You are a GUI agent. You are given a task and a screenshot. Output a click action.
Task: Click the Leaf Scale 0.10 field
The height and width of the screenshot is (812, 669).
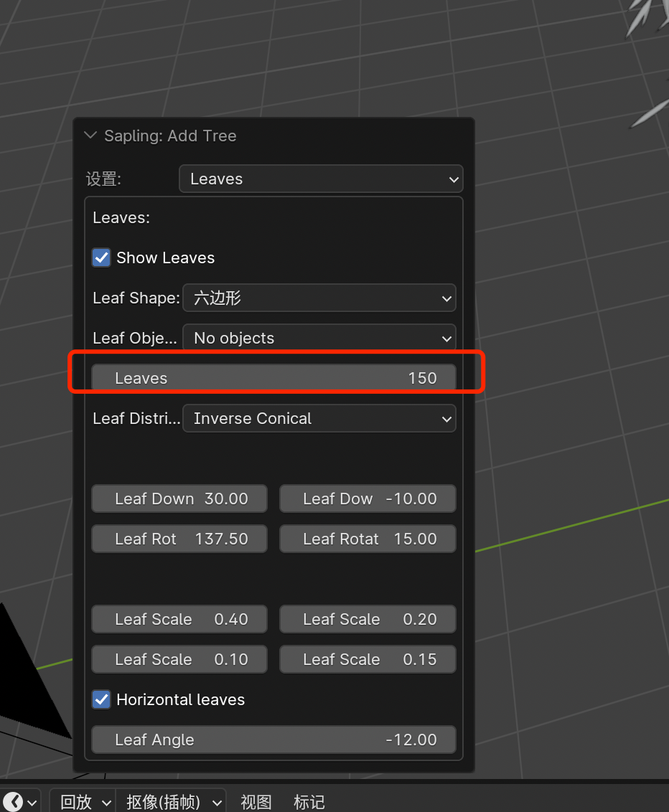tap(179, 659)
